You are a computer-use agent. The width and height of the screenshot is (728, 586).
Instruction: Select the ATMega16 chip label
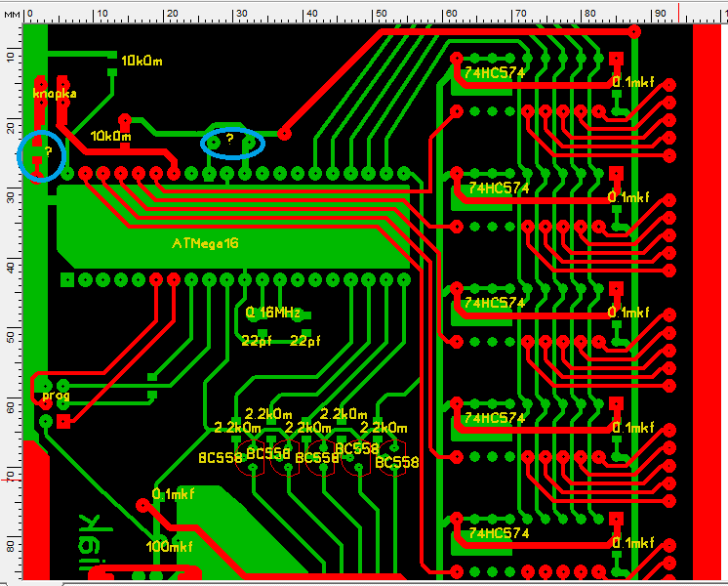tap(205, 243)
